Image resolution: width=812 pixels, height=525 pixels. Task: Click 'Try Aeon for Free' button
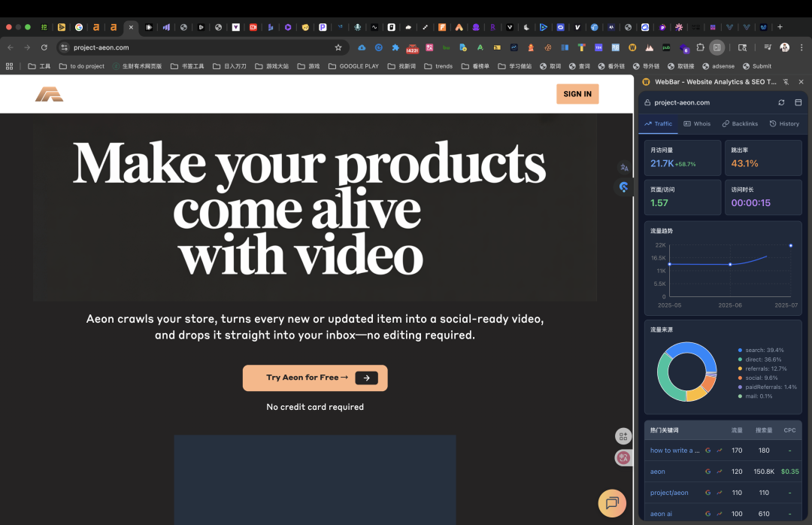click(315, 378)
